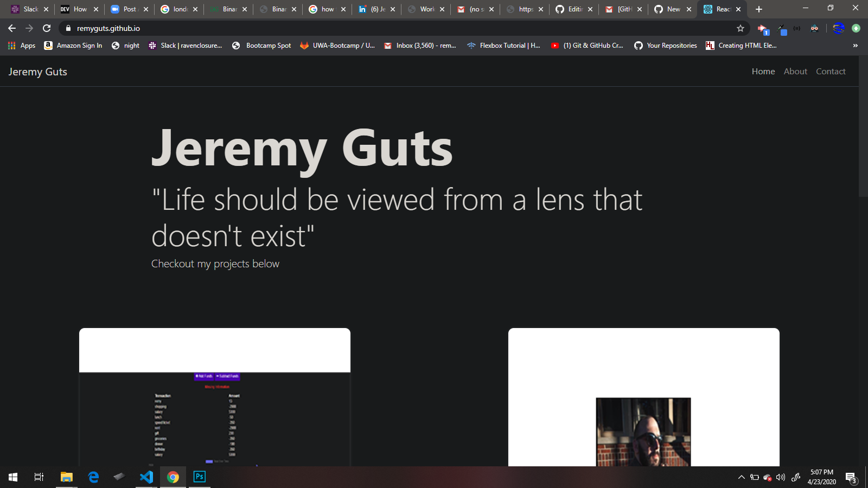Switch to the Slack tab
The height and width of the screenshot is (488, 868).
(x=31, y=9)
